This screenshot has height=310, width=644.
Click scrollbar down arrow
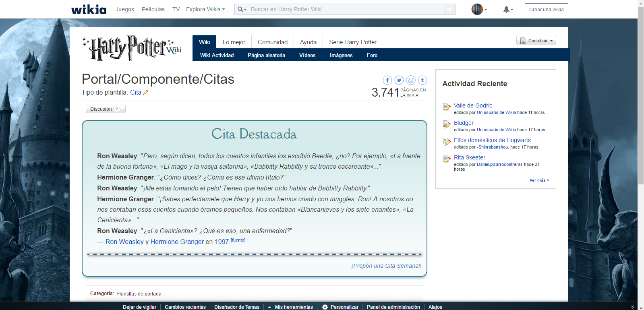click(641, 307)
